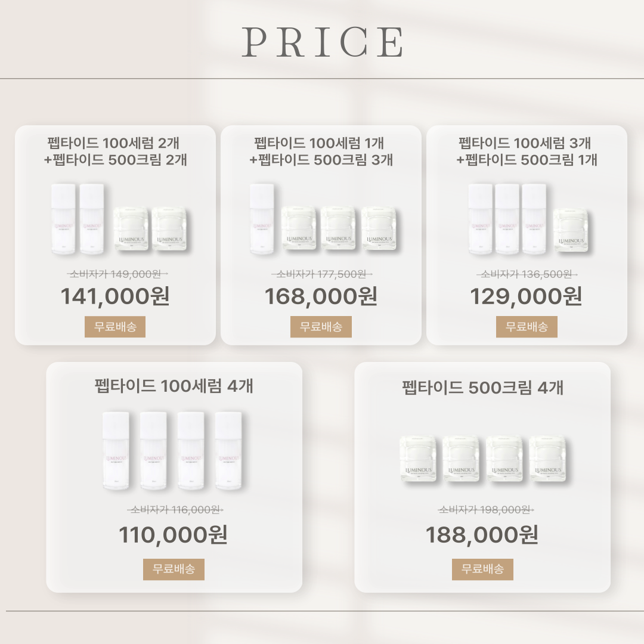Click the serum 1개 + cream 3개 product image

(324, 219)
